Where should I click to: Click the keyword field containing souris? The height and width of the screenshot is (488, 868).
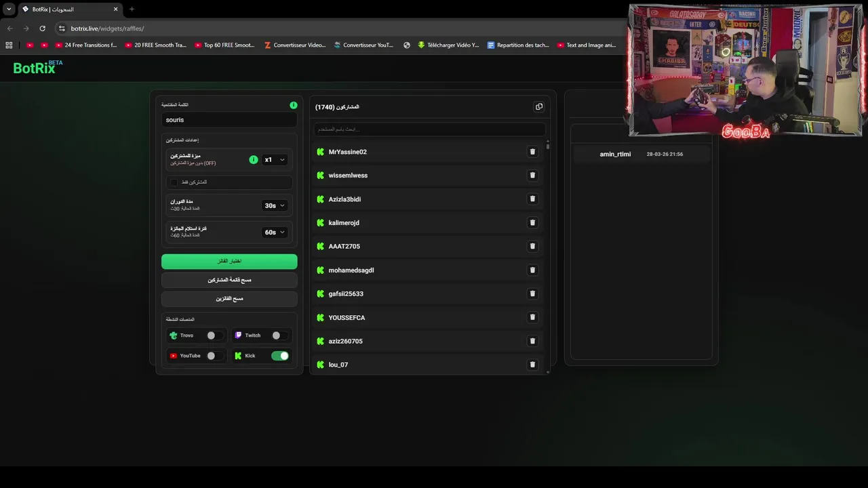(x=229, y=120)
